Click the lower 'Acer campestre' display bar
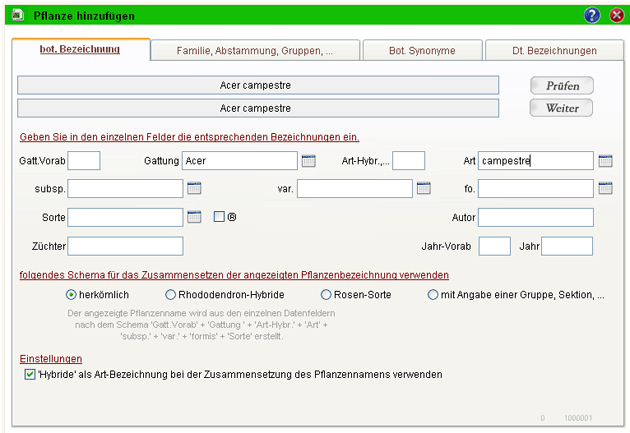Image resolution: width=630 pixels, height=433 pixels. coord(258,108)
